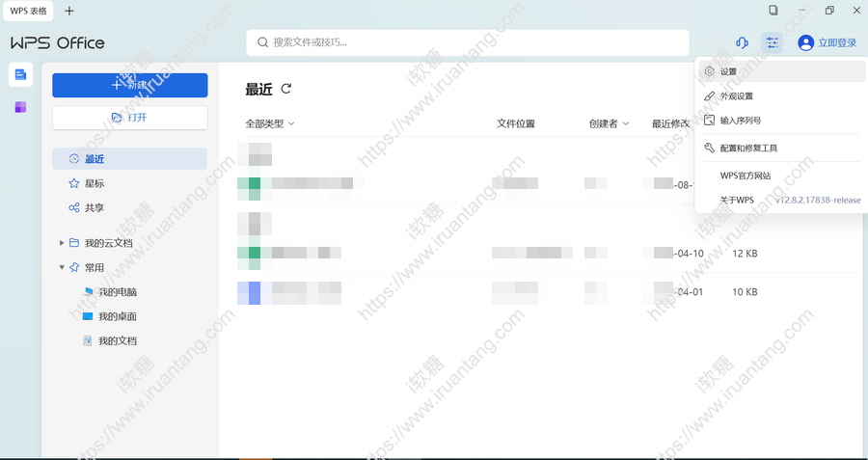This screenshot has width=868, height=460.
Task: Click the 最近修改 column header
Action: point(671,123)
